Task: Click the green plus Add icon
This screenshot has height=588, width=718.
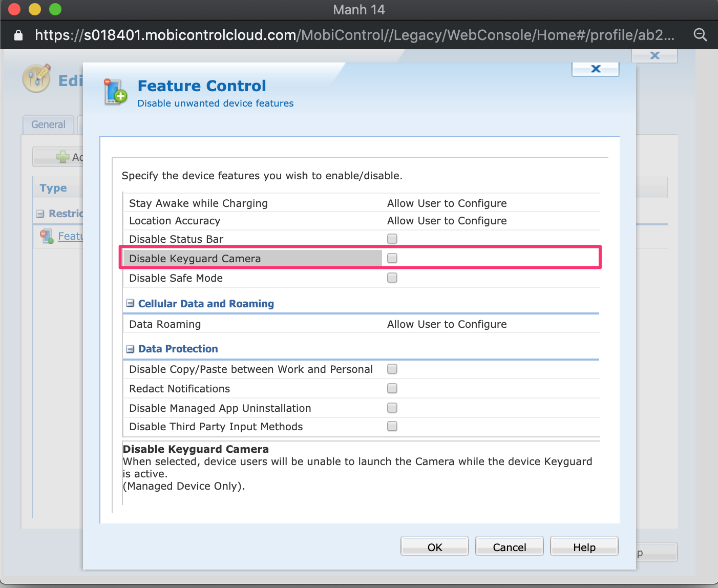Action: [x=62, y=157]
